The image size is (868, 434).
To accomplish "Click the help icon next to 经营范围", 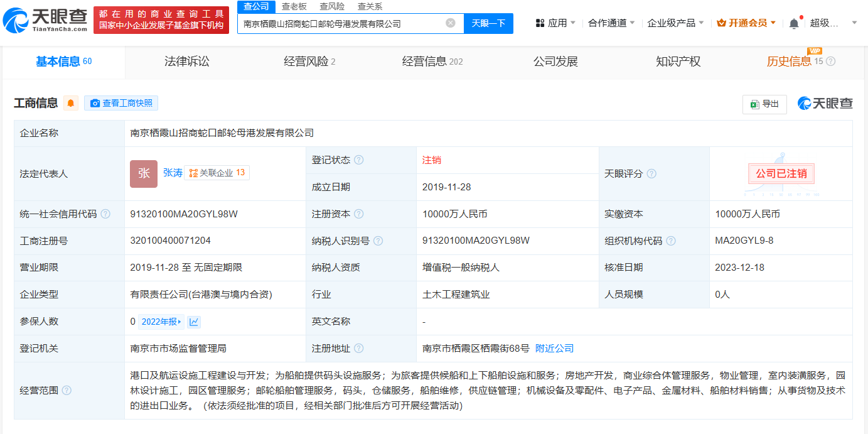I will tap(67, 391).
